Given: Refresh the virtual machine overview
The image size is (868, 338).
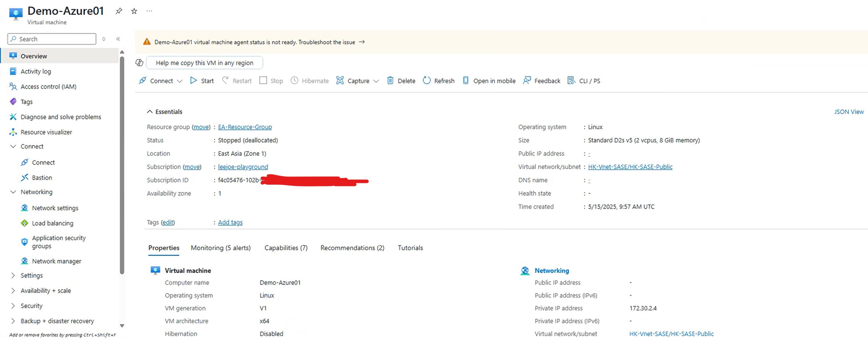Looking at the screenshot, I should [x=439, y=81].
